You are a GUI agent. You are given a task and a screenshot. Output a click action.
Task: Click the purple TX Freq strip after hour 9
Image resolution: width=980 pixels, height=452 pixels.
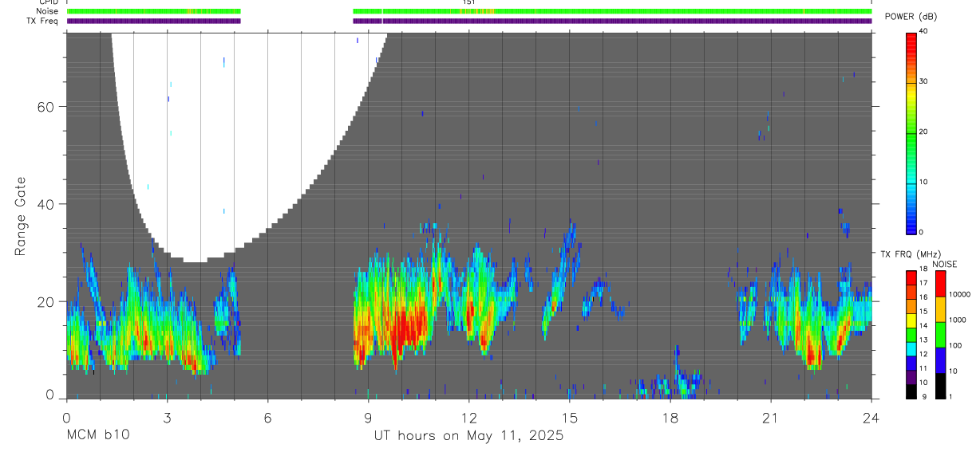(x=612, y=21)
